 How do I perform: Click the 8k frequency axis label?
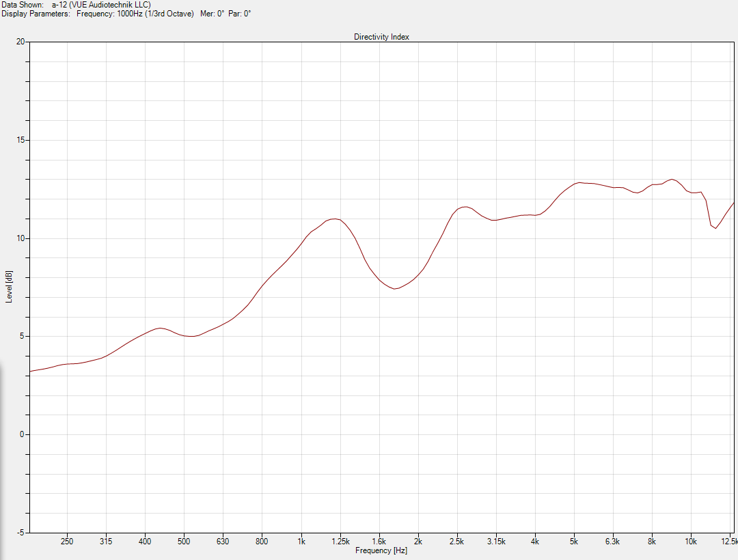point(651,541)
